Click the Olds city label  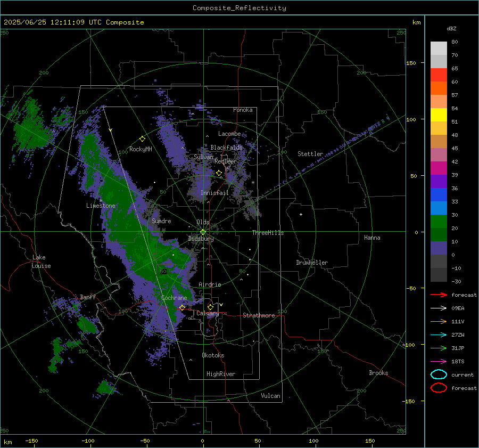pos(203,222)
